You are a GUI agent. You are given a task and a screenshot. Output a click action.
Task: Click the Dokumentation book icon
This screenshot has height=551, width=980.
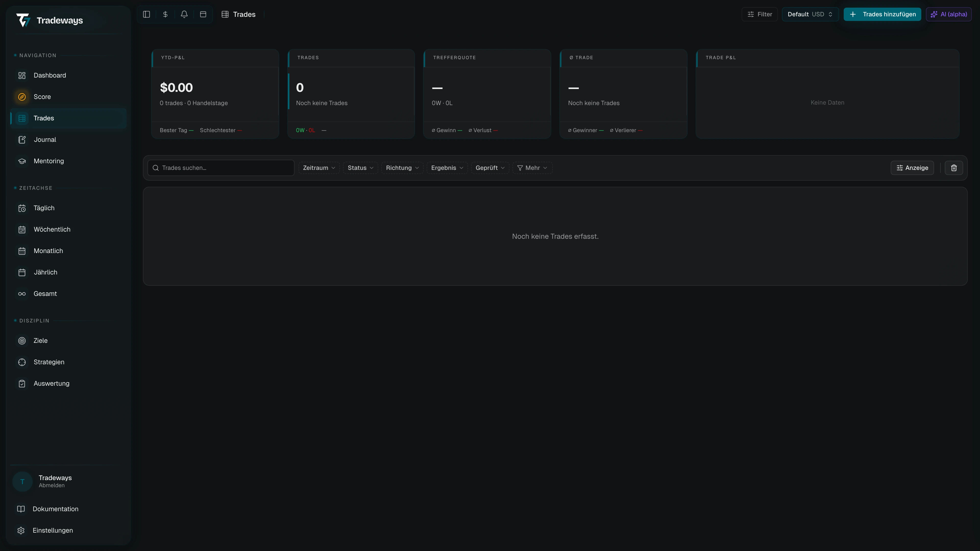[x=21, y=509]
